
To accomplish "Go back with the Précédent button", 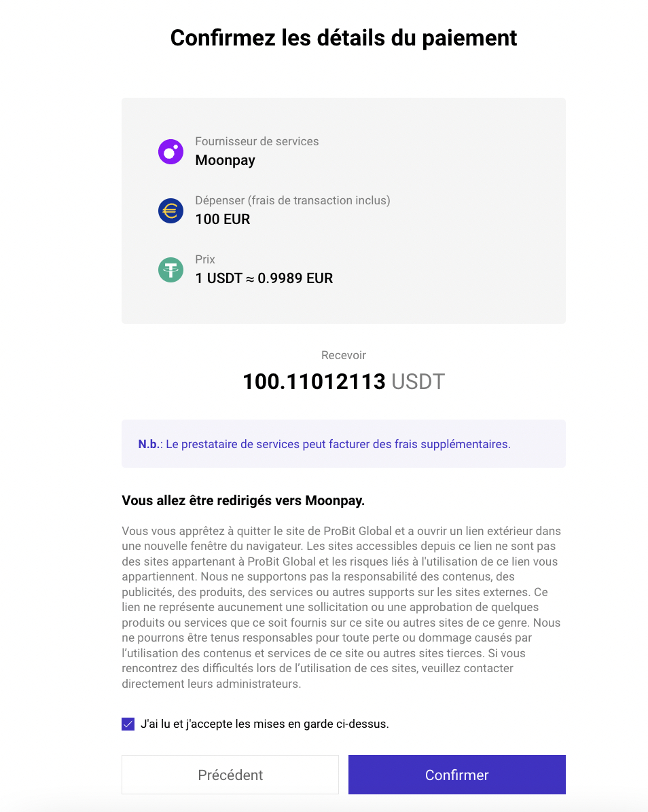I will [x=230, y=775].
